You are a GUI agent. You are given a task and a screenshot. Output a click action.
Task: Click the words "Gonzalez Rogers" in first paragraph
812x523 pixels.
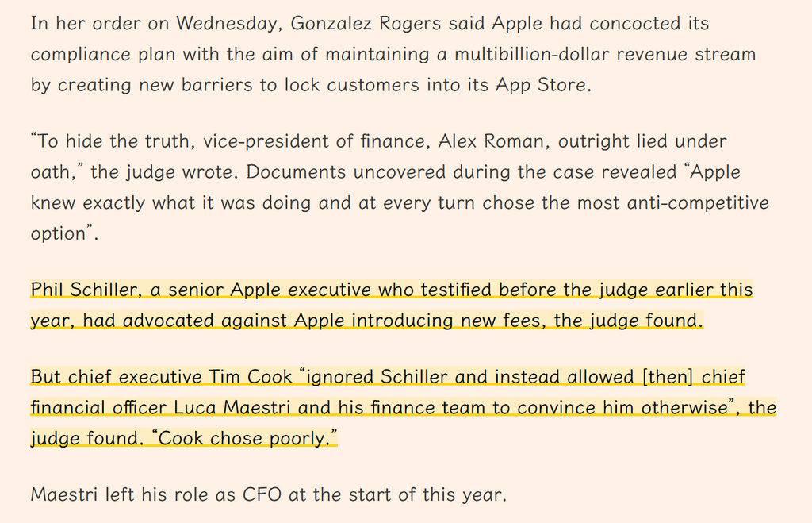(x=366, y=23)
